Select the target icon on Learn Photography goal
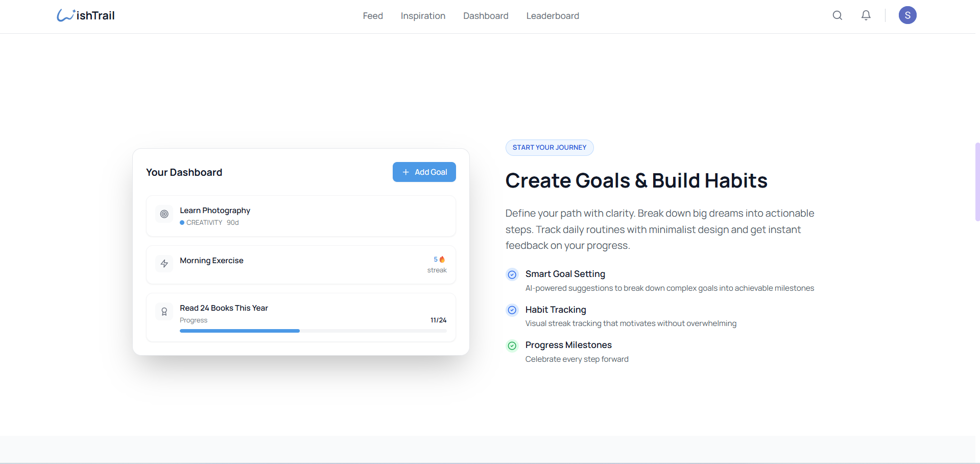This screenshot has height=464, width=980. [164, 214]
